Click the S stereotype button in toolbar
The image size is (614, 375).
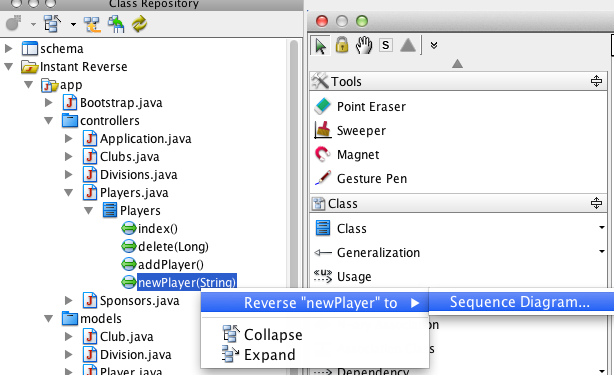[386, 45]
